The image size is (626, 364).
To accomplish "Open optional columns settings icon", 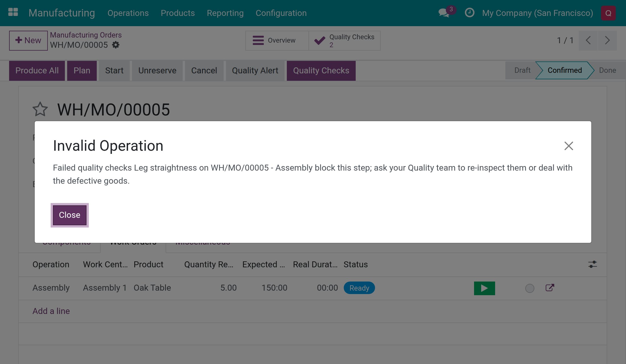I will [x=593, y=264].
